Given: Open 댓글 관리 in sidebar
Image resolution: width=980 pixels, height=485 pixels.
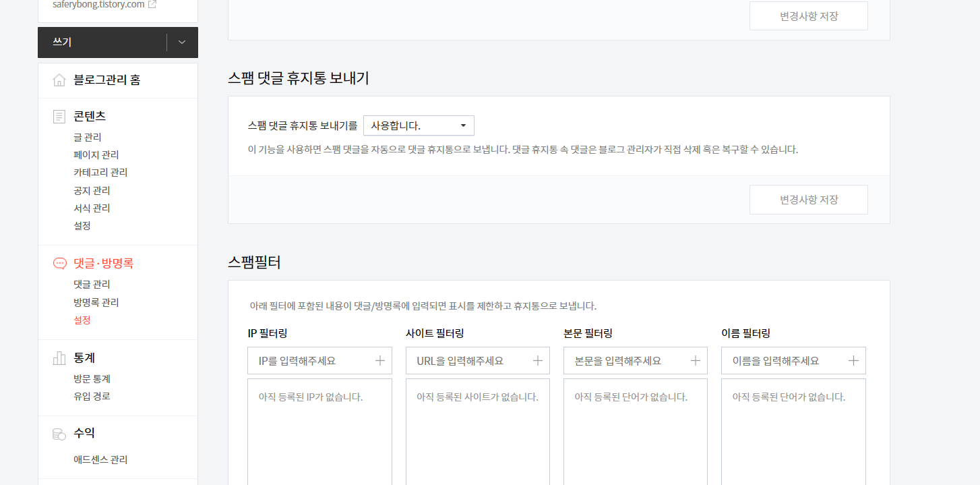Looking at the screenshot, I should pyautogui.click(x=92, y=285).
